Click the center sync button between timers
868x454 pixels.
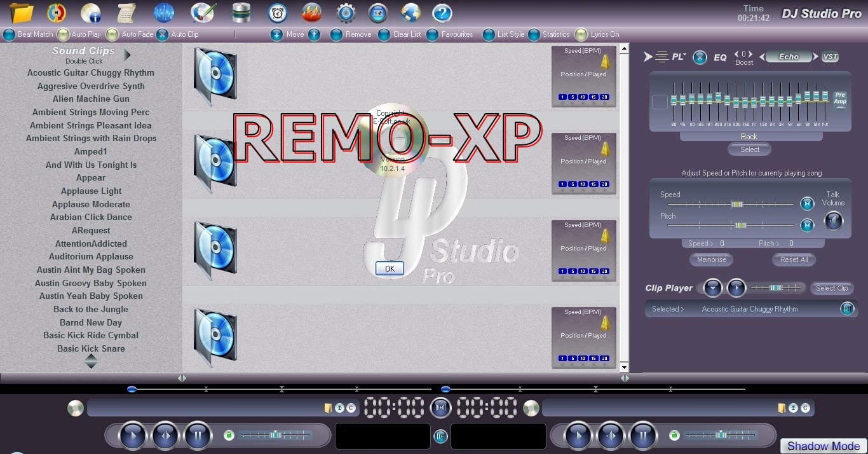440,408
